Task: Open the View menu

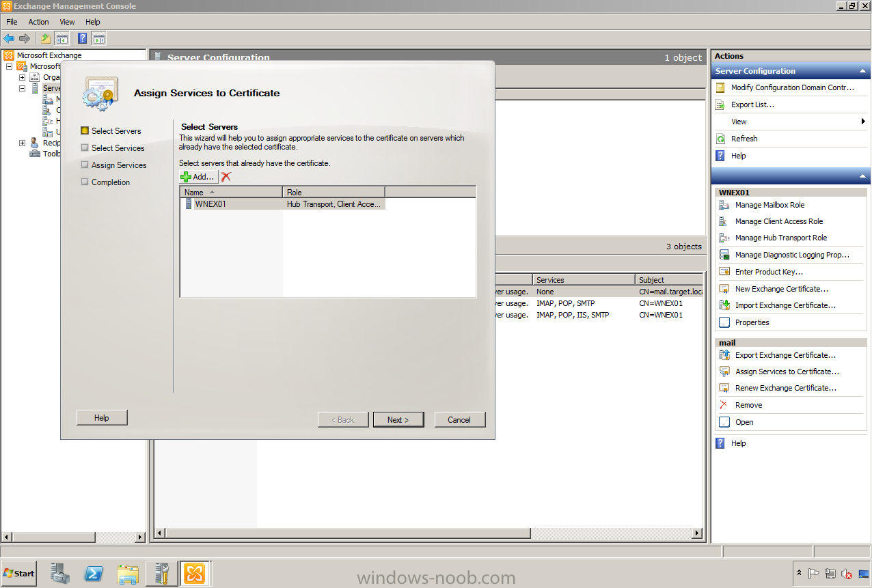Action: click(x=67, y=22)
